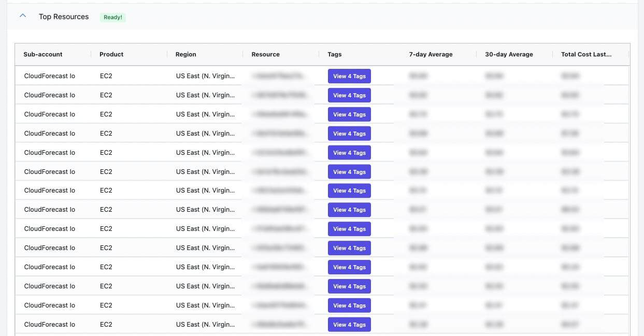This screenshot has width=644, height=336.
Task: Sort by the Product column header
Action: pos(111,54)
